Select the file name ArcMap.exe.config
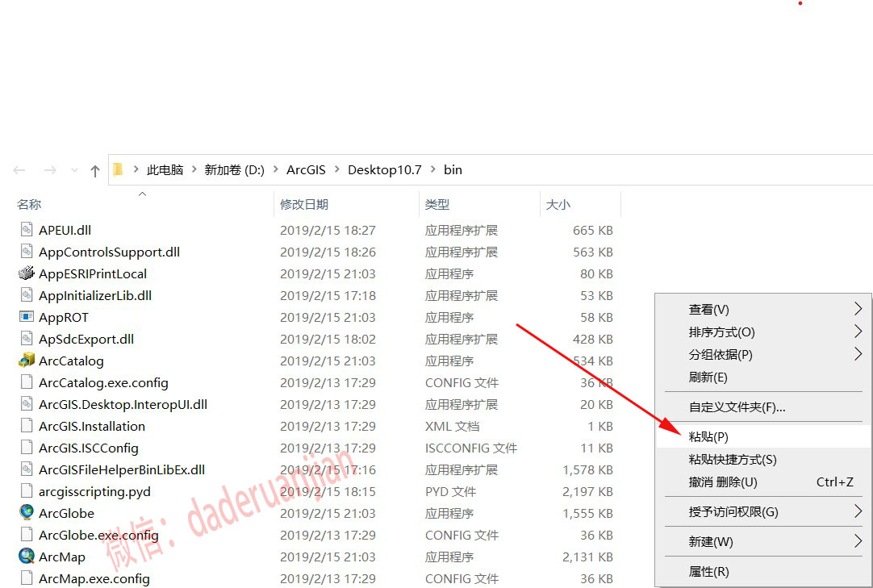Viewport: 873px width, 588px height. click(94, 578)
